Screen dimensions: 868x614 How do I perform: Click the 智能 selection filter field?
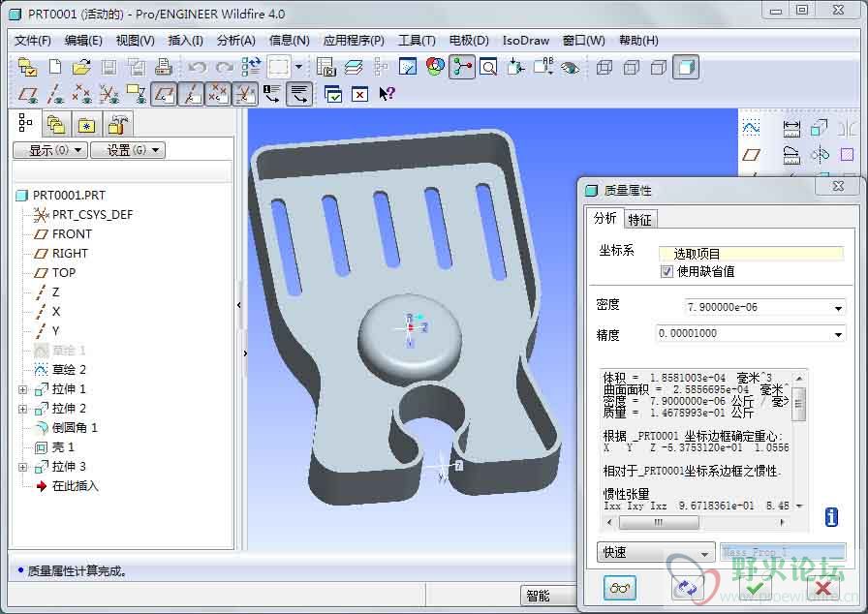click(x=549, y=596)
